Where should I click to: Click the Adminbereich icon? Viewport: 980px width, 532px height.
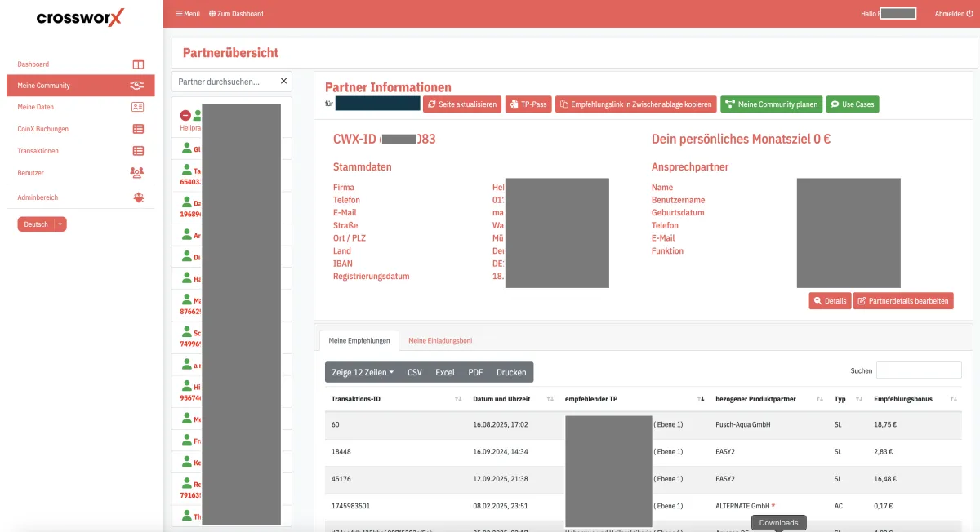tap(138, 197)
